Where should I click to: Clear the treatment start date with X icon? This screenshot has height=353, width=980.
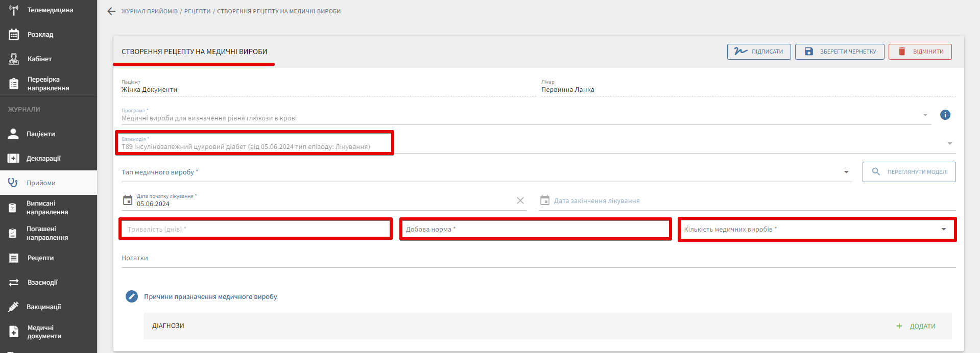click(520, 200)
